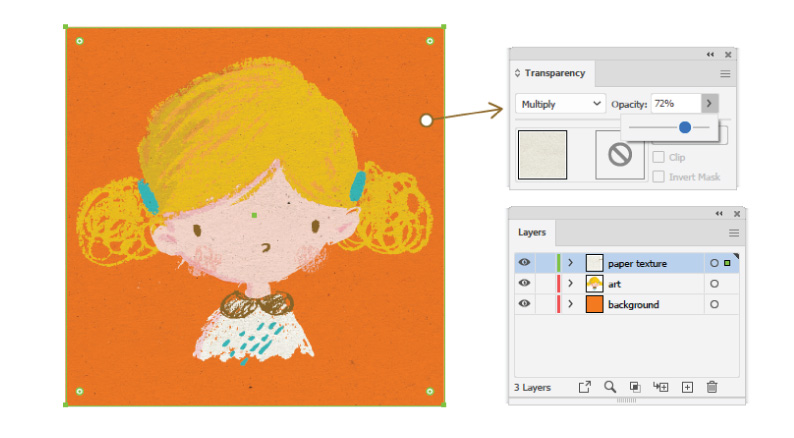
Task: Expand the background layer
Action: [x=570, y=304]
